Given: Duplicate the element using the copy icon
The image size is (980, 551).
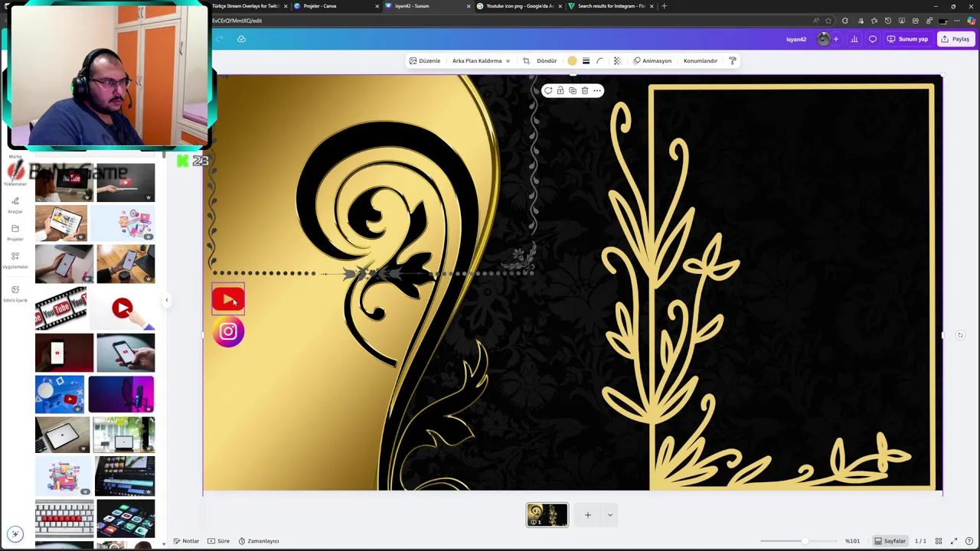Looking at the screenshot, I should point(573,90).
